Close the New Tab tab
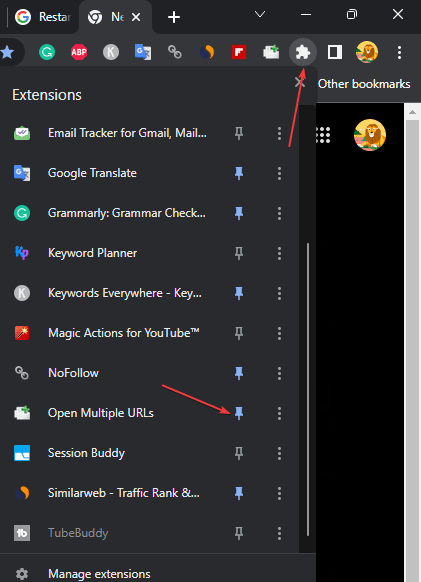Image resolution: width=421 pixels, height=582 pixels. (136, 17)
